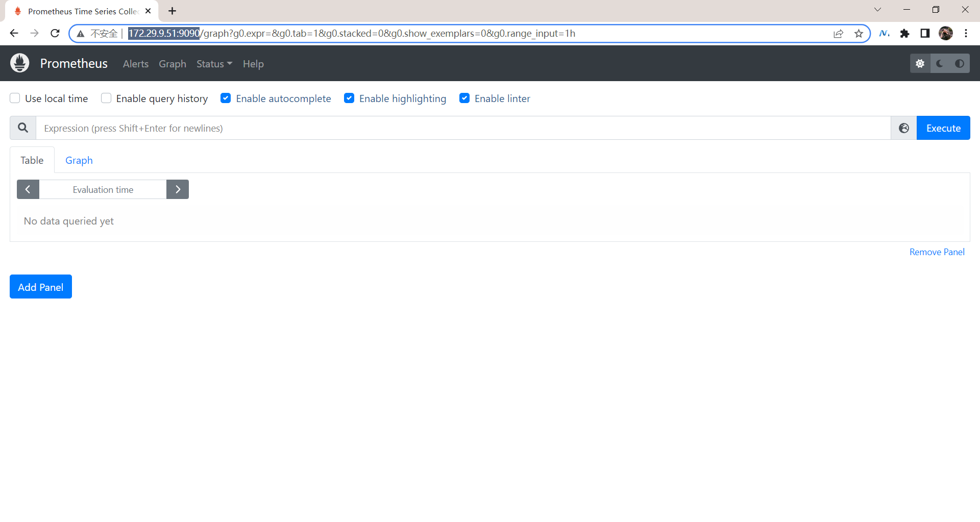Open Alerts page in navbar
The height and width of the screenshot is (522, 980).
click(136, 64)
